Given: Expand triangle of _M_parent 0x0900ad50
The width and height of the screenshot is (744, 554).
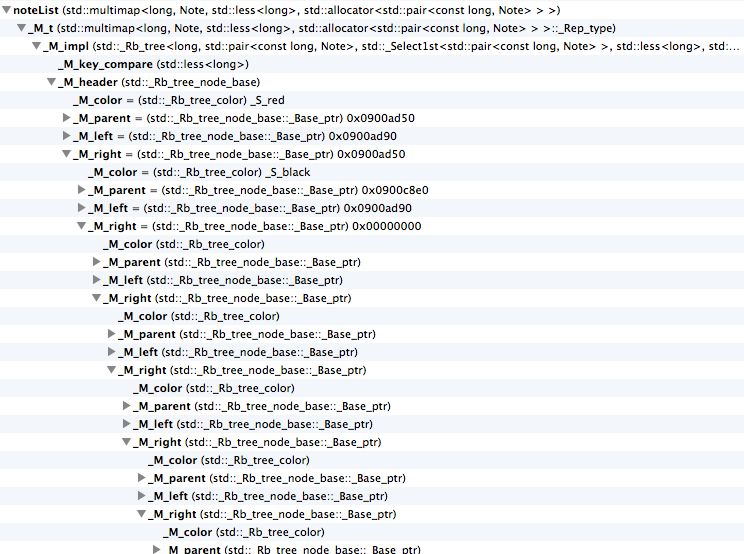Looking at the screenshot, I should click(x=66, y=118).
